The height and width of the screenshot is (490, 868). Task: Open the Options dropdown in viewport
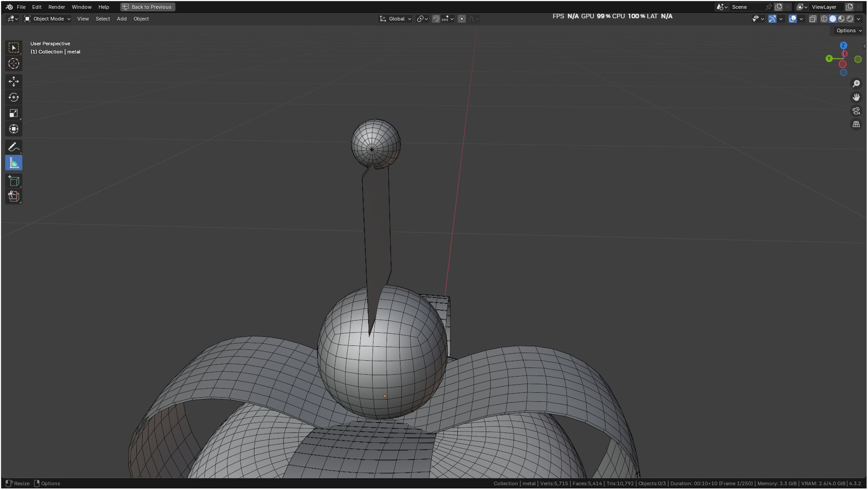(x=849, y=30)
